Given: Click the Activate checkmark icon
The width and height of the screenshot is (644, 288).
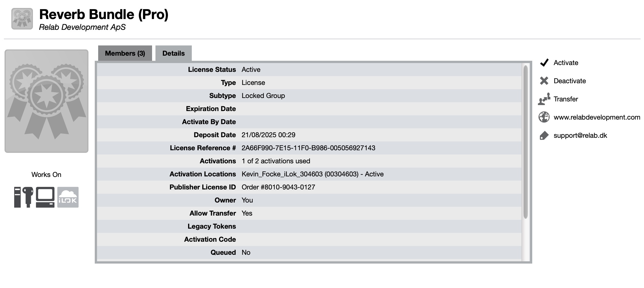Looking at the screenshot, I should pos(544,62).
